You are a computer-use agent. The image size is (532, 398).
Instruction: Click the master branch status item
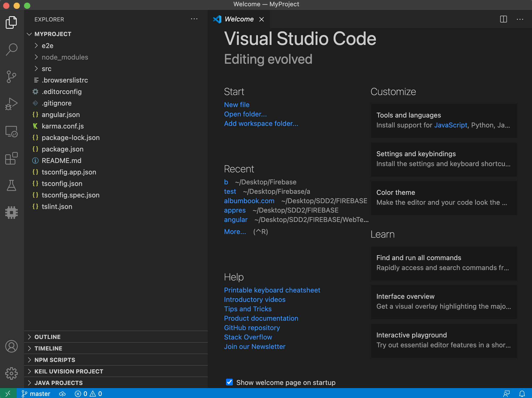pos(36,394)
